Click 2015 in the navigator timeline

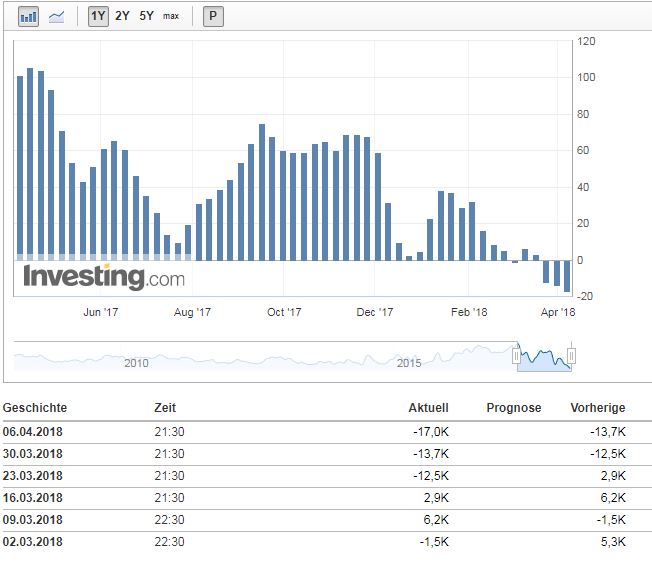click(x=409, y=362)
